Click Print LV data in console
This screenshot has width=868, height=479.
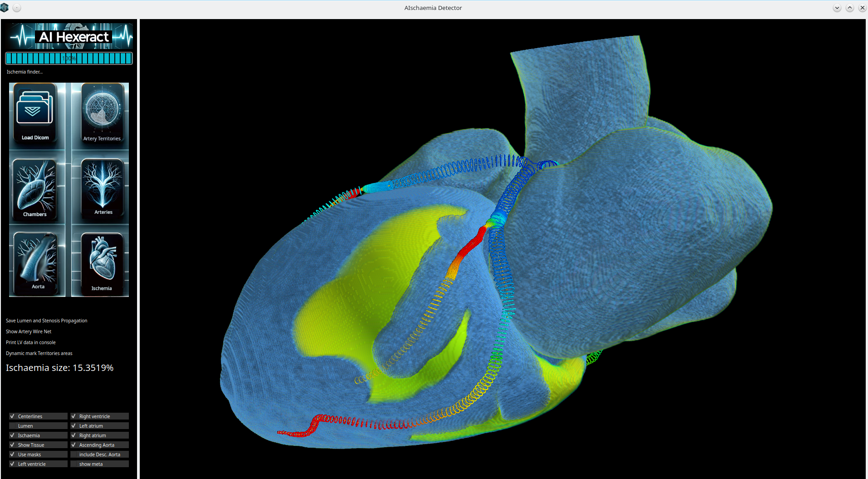pyautogui.click(x=30, y=342)
